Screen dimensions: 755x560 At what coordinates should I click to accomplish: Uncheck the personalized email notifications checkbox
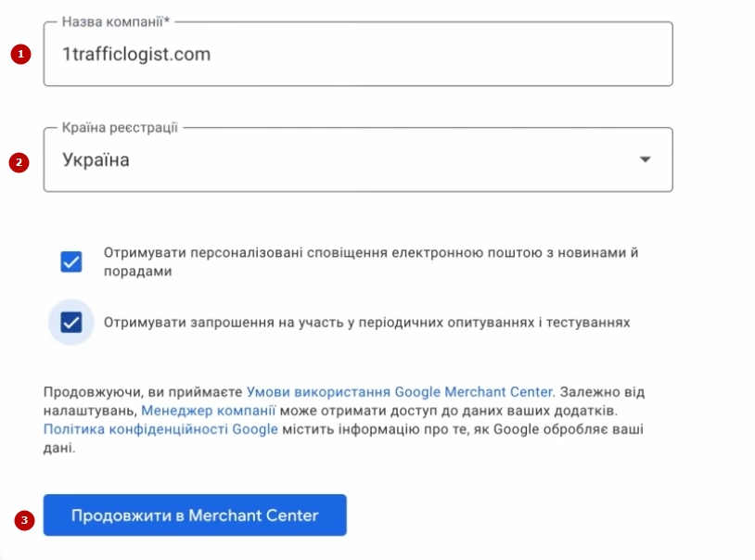[x=71, y=262]
